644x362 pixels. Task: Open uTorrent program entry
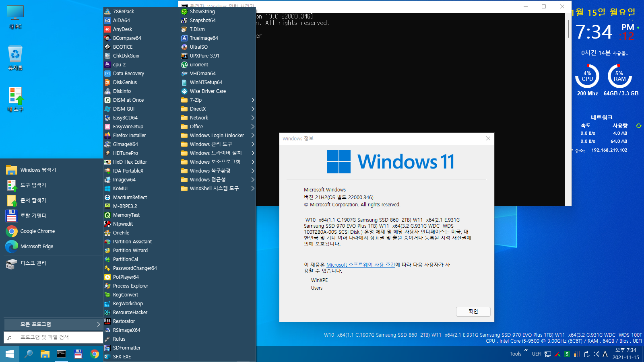(199, 65)
